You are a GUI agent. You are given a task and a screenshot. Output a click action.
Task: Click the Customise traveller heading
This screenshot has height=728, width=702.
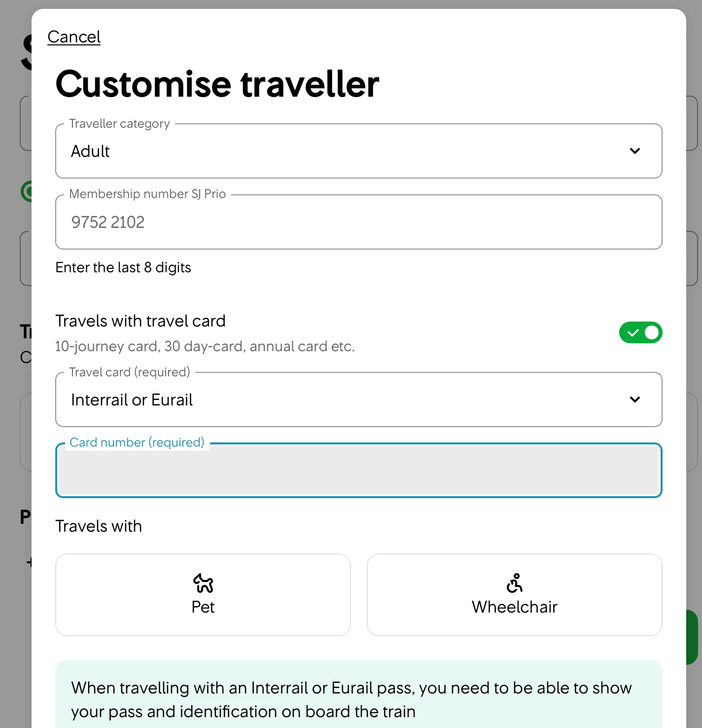point(217,84)
